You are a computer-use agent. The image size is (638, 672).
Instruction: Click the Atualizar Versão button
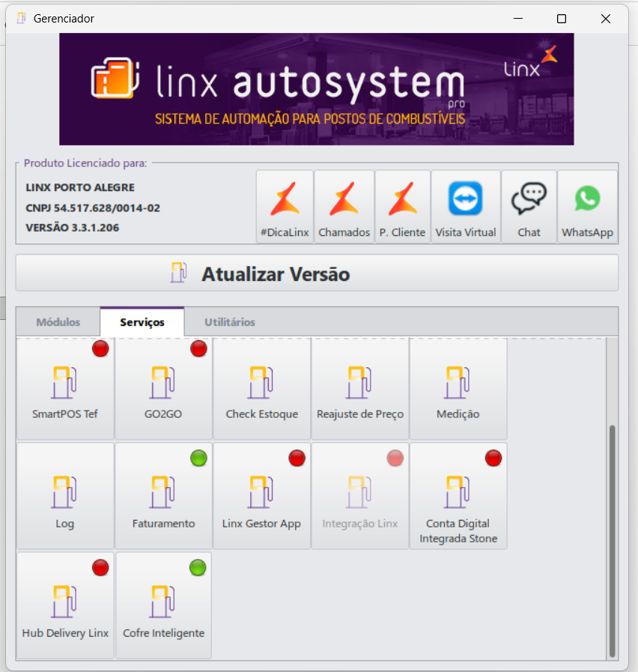[317, 273]
